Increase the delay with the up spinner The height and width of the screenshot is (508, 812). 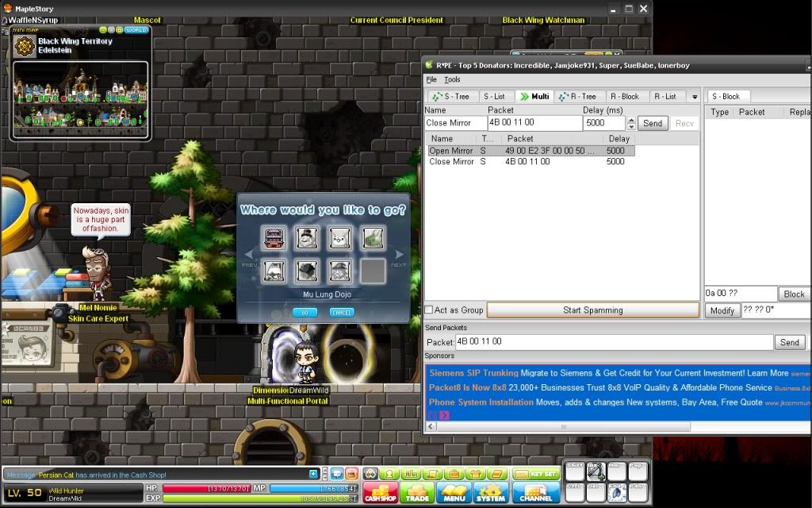coord(631,120)
